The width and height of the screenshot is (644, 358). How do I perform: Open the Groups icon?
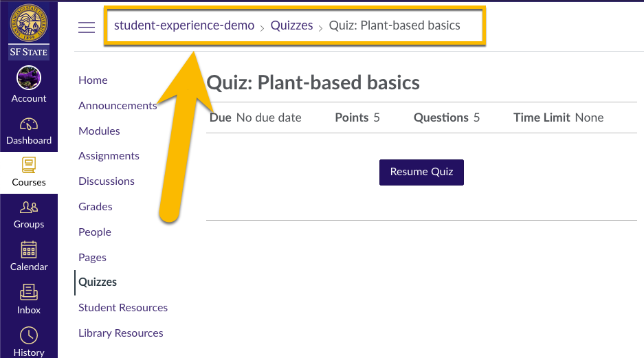29,208
